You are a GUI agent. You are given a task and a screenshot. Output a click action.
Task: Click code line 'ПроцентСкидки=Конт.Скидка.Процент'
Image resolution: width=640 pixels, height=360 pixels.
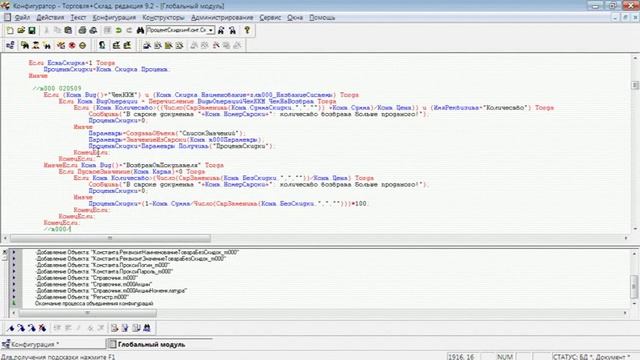coord(106,69)
